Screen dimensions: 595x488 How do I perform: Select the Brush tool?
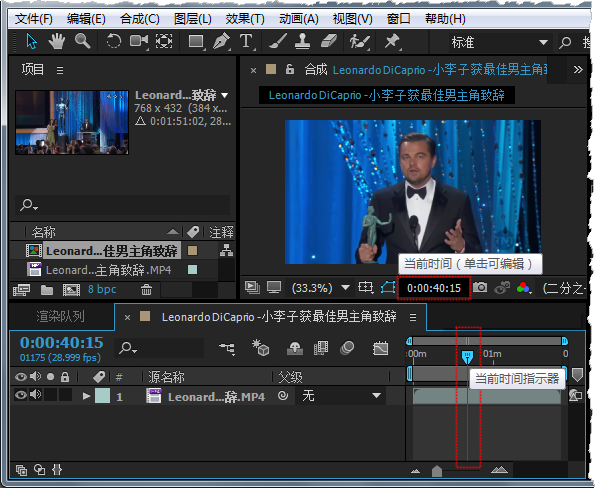coord(278,41)
